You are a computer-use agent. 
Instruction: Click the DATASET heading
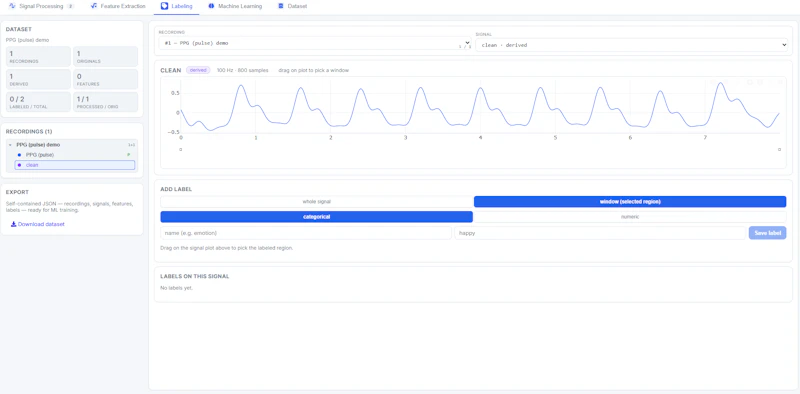click(x=18, y=30)
